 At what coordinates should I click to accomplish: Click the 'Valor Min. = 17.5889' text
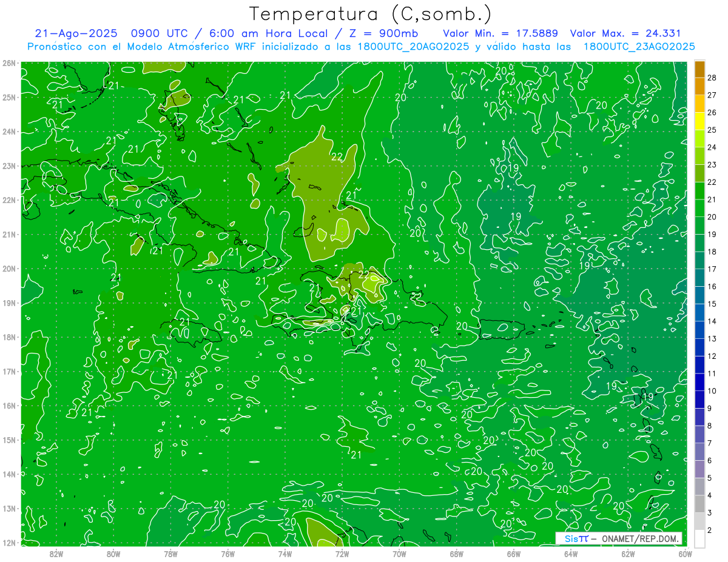click(500, 34)
